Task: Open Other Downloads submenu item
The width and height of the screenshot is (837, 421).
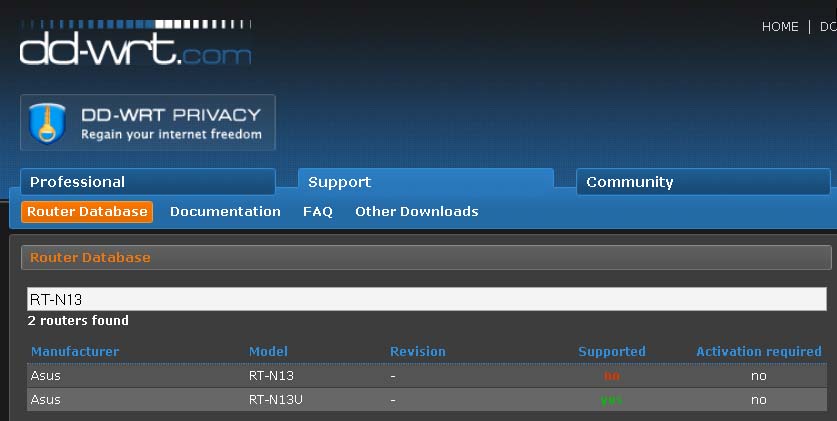Action: (417, 211)
